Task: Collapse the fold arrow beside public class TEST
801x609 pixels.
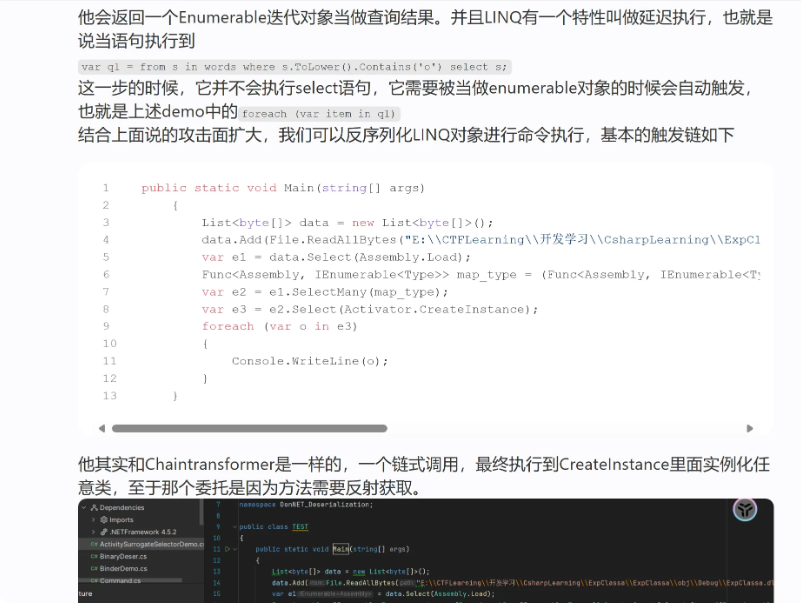Action: point(234,527)
